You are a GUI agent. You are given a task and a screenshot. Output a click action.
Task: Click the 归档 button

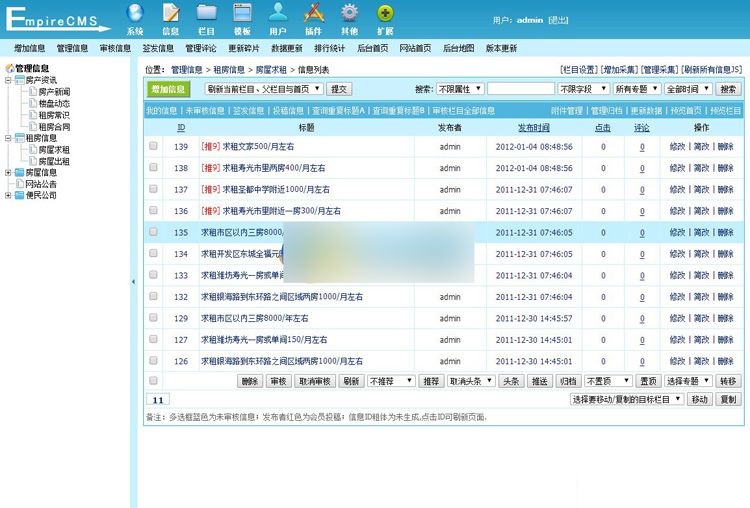pos(568,381)
